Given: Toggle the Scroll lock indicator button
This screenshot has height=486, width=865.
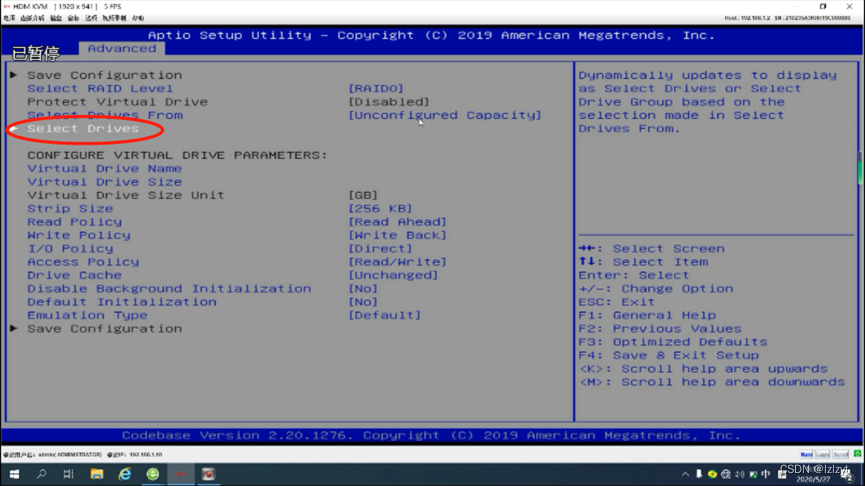Looking at the screenshot, I should pos(841,455).
